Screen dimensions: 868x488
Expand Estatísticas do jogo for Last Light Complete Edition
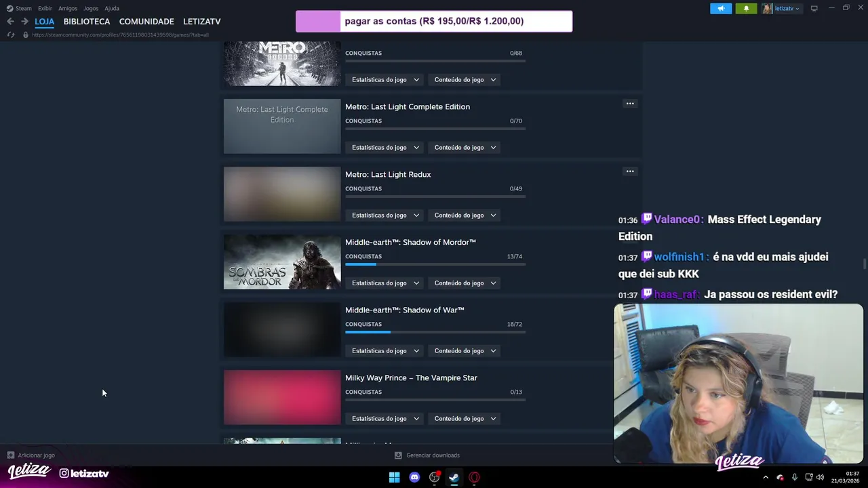pos(385,148)
